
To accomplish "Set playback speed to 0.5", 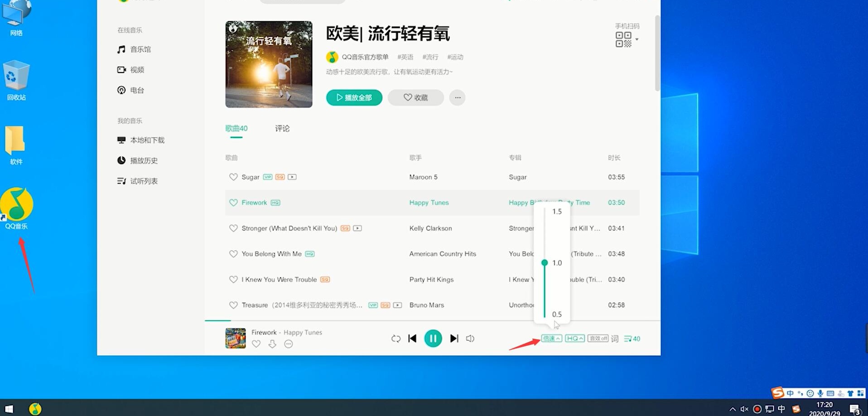I will coord(557,314).
